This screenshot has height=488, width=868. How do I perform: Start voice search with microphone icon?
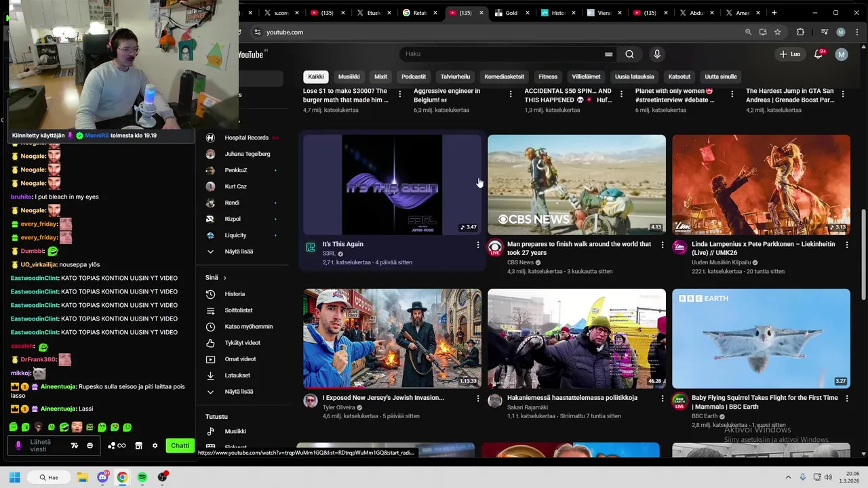(x=656, y=54)
